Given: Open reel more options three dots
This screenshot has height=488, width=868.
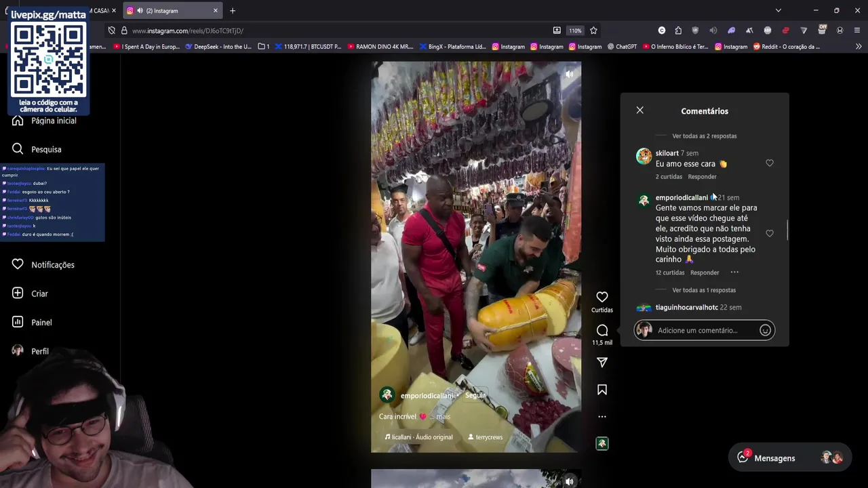Looking at the screenshot, I should pos(602,417).
